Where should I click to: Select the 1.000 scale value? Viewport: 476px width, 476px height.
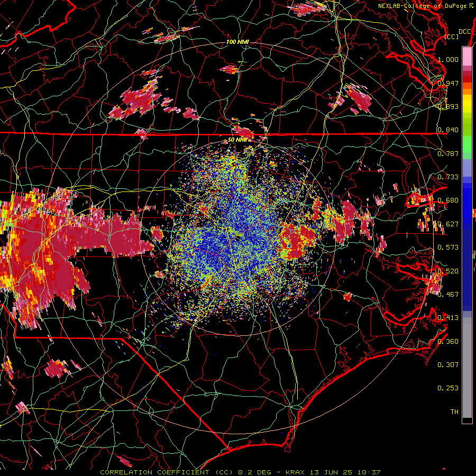click(448, 59)
